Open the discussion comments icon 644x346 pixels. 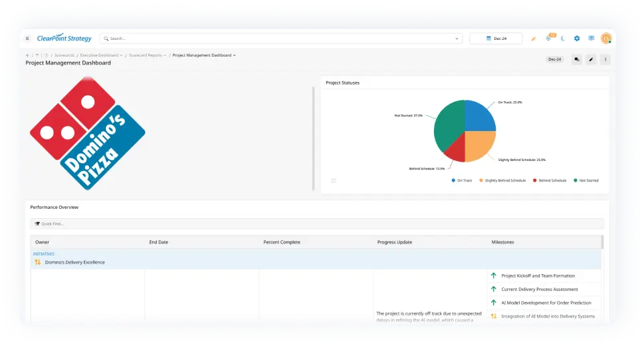(577, 60)
